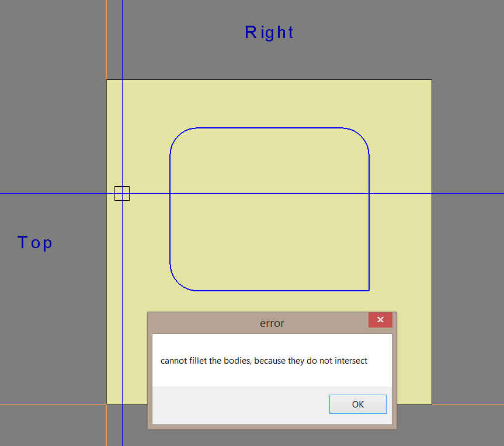The image size is (504, 446).
Task: Select the top edge of the blue sketch
Action: [x=269, y=128]
